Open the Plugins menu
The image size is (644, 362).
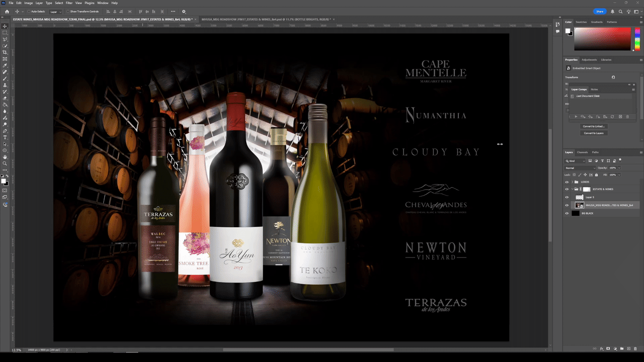click(90, 3)
